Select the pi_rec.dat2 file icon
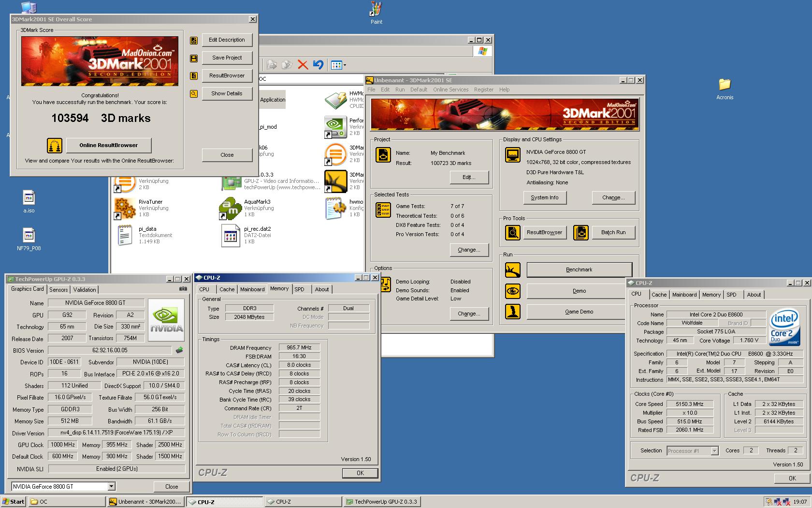The width and height of the screenshot is (812, 508). coord(230,235)
